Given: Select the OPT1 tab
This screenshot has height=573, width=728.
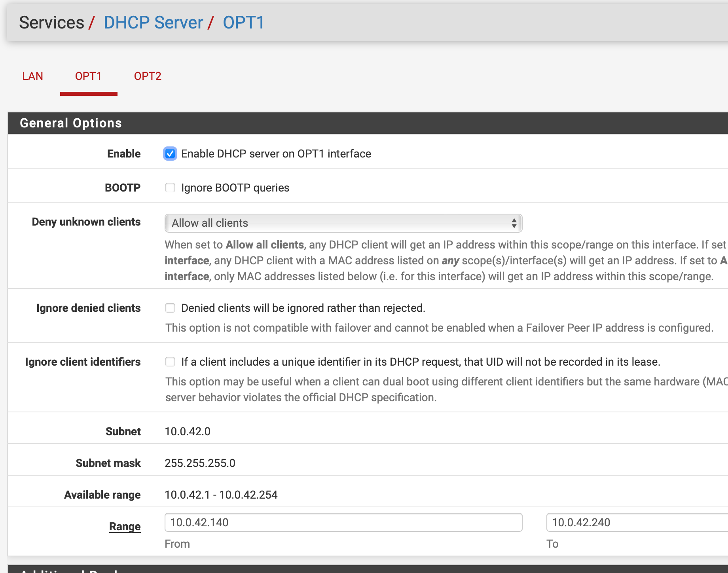Looking at the screenshot, I should point(88,76).
